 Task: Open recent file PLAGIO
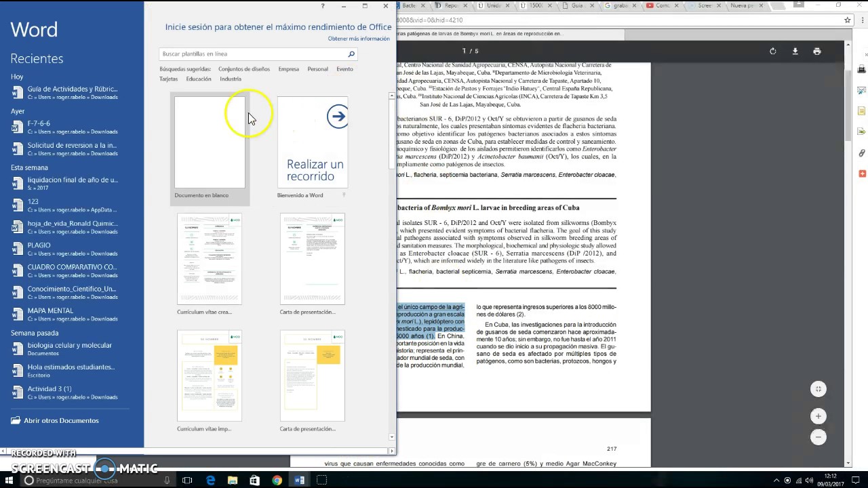tap(72, 249)
